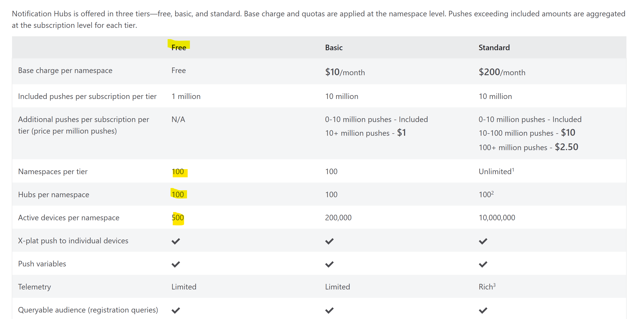Click the Free tier Queryable audience checkmark
Viewport: 644px width, 319px height.
point(176,310)
